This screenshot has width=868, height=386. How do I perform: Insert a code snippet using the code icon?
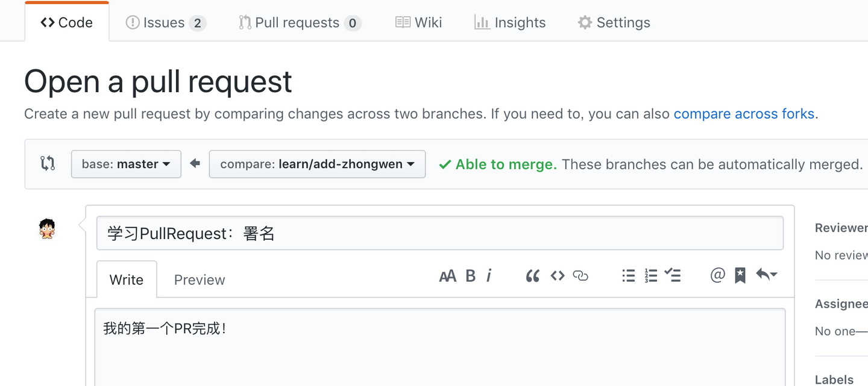557,275
